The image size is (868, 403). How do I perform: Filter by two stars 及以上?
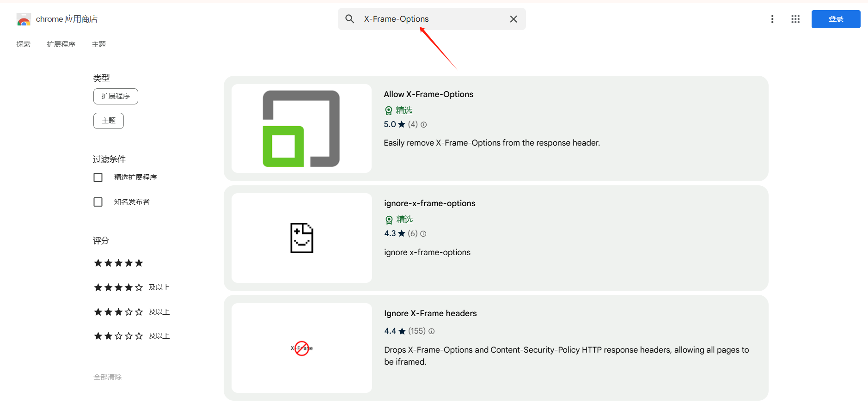tap(132, 336)
